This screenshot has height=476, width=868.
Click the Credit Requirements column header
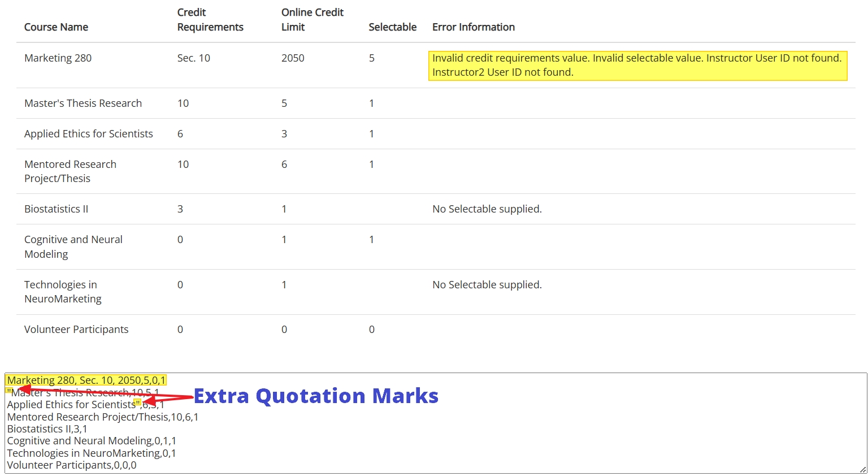(x=210, y=20)
